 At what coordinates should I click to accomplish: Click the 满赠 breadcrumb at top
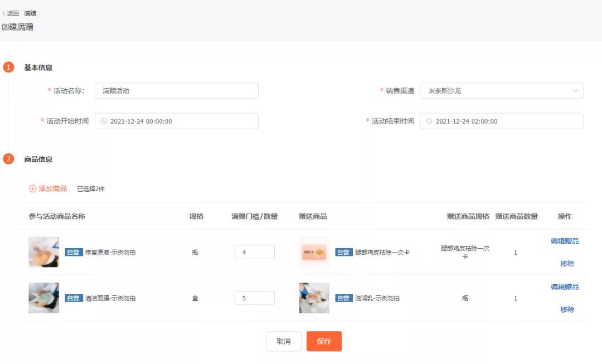(x=29, y=13)
